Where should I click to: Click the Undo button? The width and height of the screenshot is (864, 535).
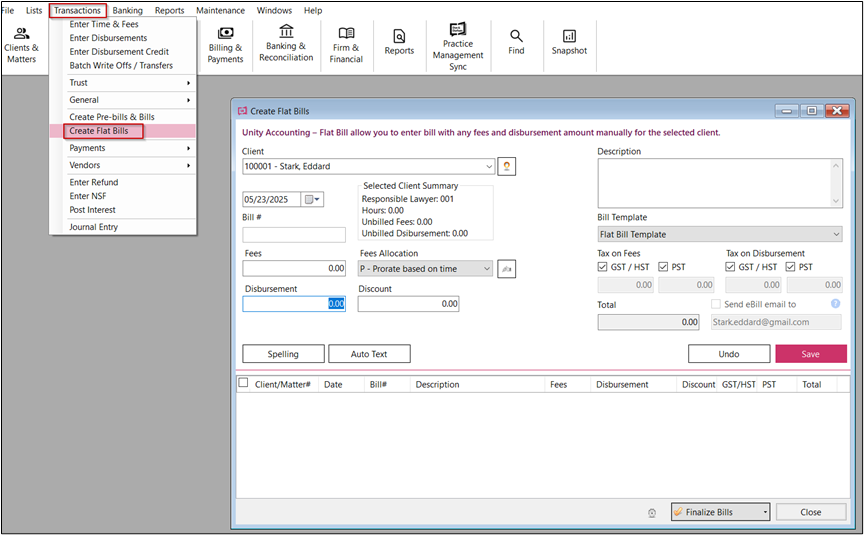coord(729,354)
